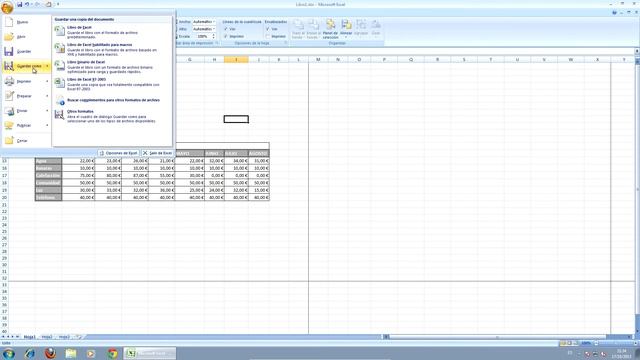
Task: Toggle Imprimir checkbox under Encabezados
Action: (268, 36)
